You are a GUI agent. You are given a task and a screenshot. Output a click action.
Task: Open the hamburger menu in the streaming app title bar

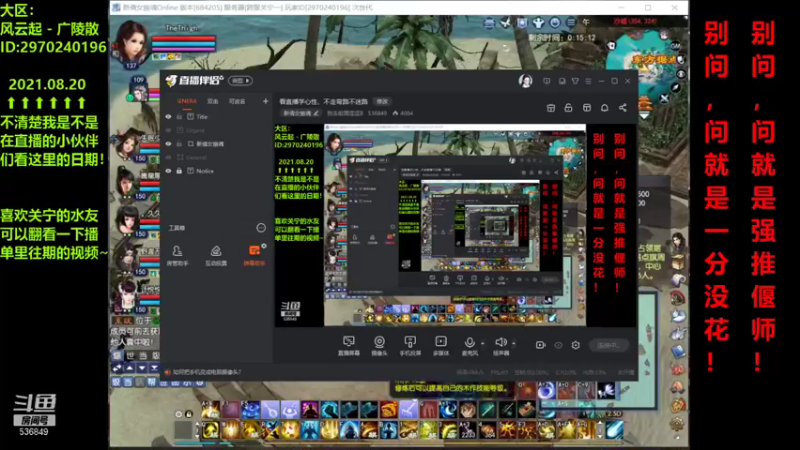coord(588,81)
